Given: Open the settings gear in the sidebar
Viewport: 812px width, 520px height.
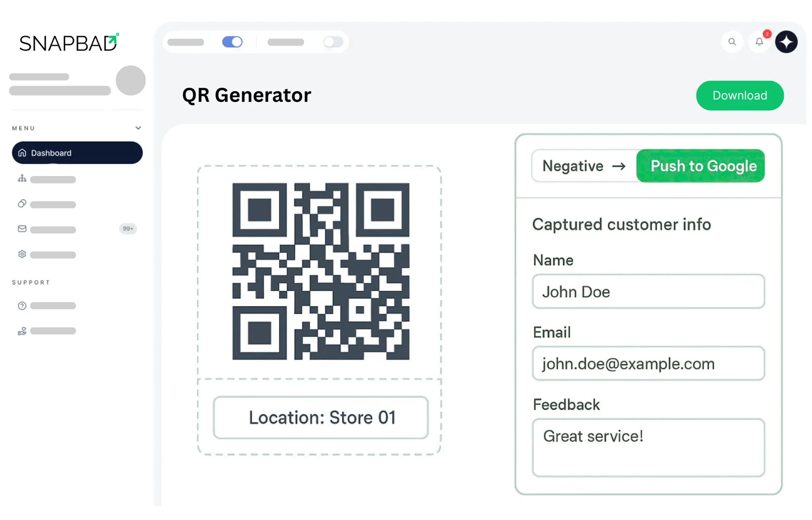Looking at the screenshot, I should (22, 254).
